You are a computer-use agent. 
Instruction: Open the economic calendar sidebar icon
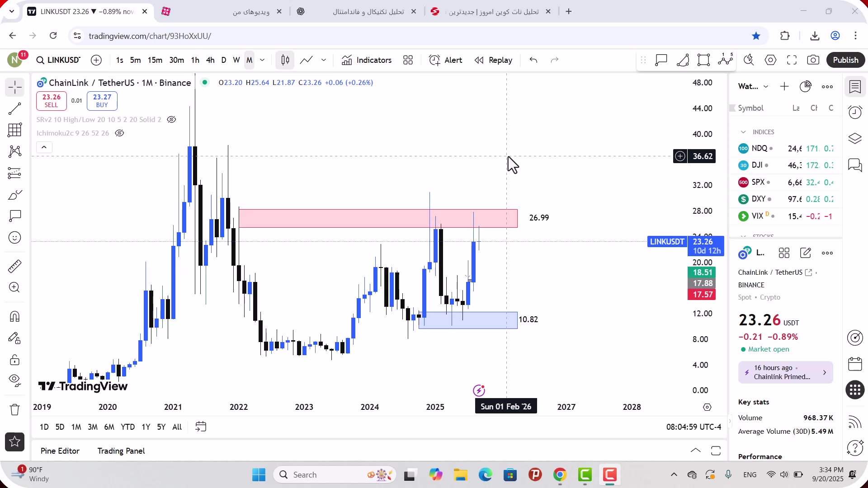point(855,364)
